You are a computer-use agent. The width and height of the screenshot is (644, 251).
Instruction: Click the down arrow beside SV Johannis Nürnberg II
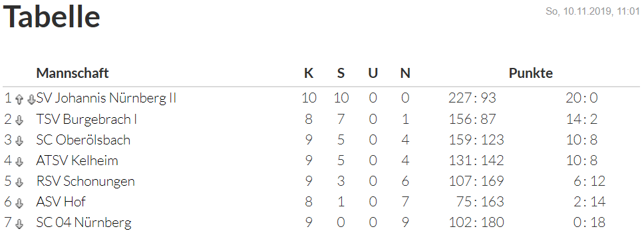click(x=31, y=99)
